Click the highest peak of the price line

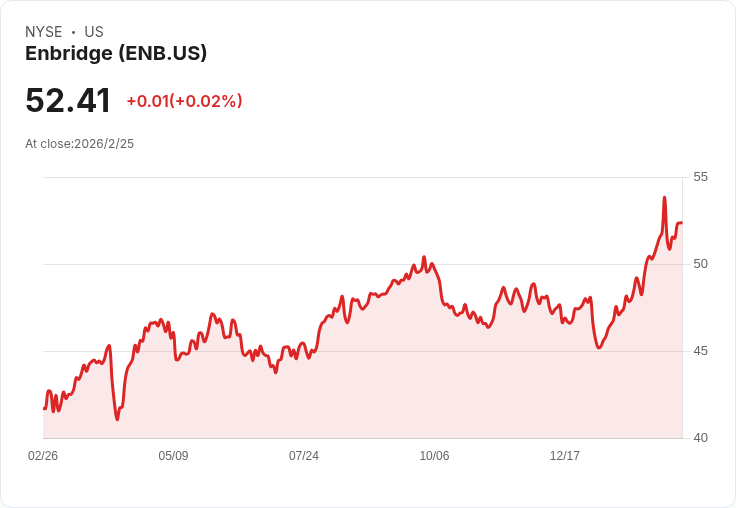(x=664, y=198)
